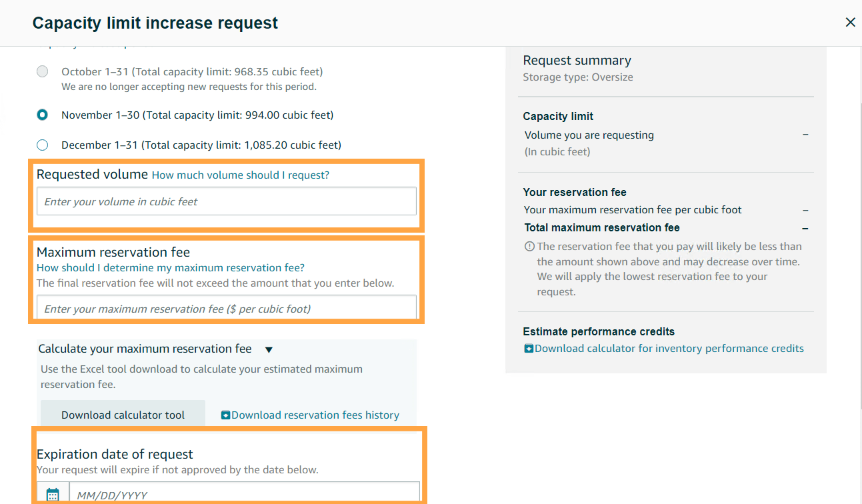Viewport: 862px width, 504px height.
Task: Click the info icon in reservation fee note
Action: tap(529, 247)
